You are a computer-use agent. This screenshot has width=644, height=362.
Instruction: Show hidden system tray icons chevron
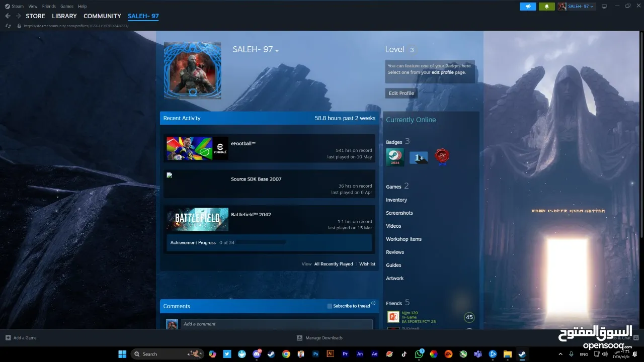point(560,354)
